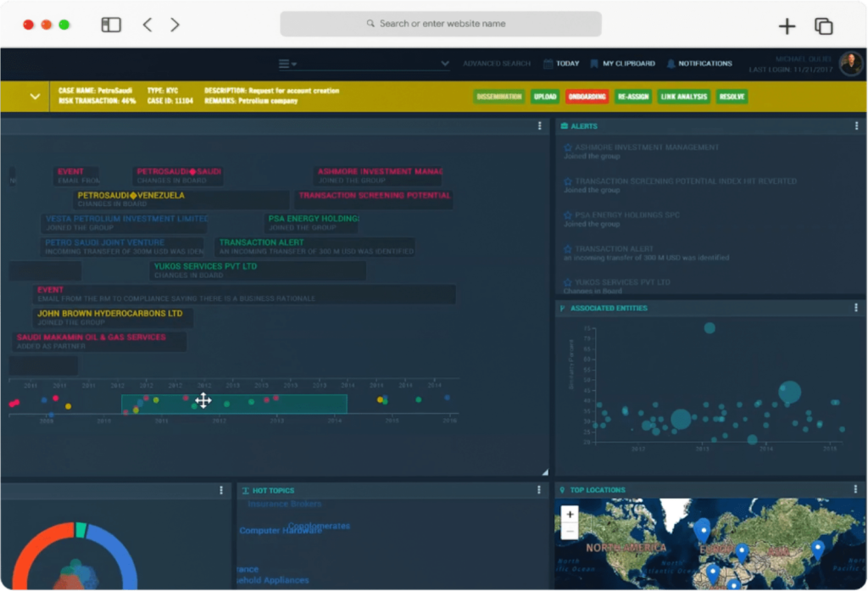Image resolution: width=868 pixels, height=591 pixels.
Task: Click the topmost bubble in Associated Entities chart
Action: [x=709, y=328]
